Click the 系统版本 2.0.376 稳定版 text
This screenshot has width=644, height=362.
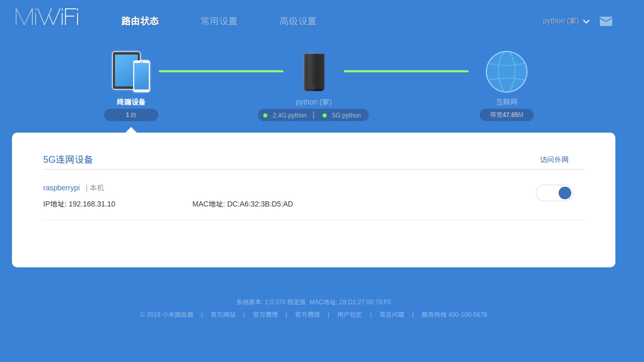(271, 302)
